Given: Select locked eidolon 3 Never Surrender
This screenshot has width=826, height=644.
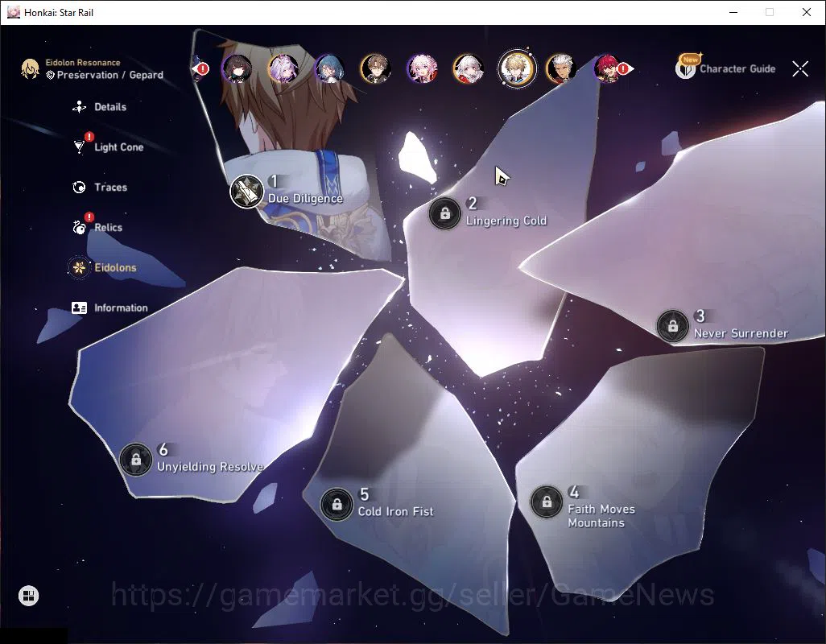Looking at the screenshot, I should [673, 326].
